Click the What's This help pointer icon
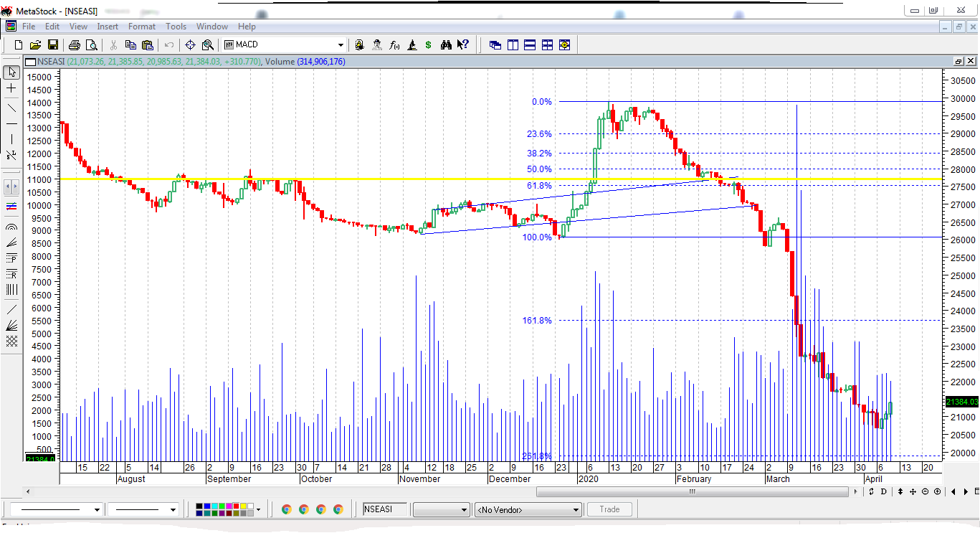The height and width of the screenshot is (533, 980). 463,44
